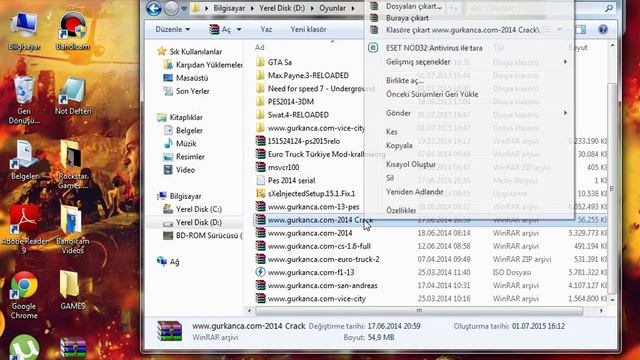Click the horizontal scrollbar thumb
The height and width of the screenshot is (360, 640).
419,311
